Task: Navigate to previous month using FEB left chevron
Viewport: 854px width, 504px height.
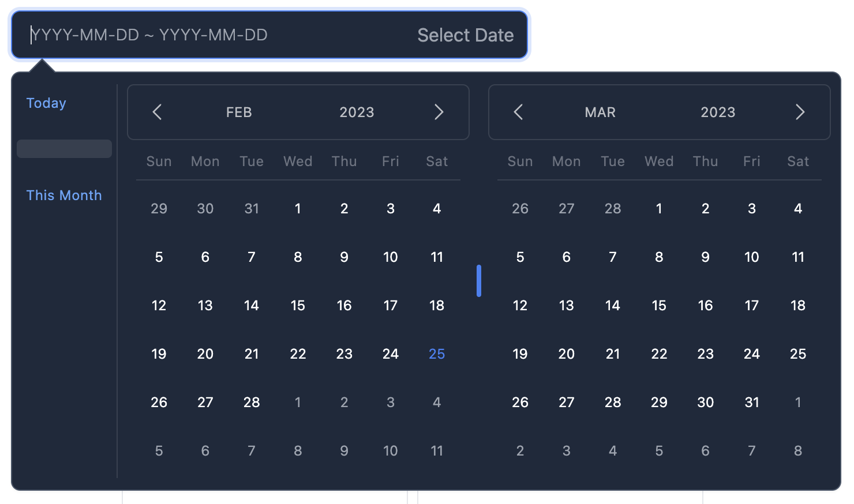Action: click(157, 112)
